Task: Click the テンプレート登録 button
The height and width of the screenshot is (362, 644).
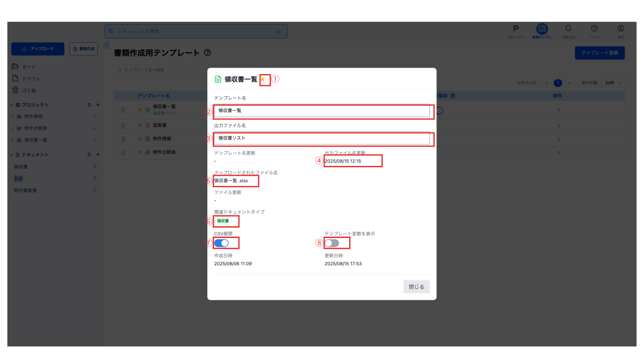Action: (x=599, y=53)
